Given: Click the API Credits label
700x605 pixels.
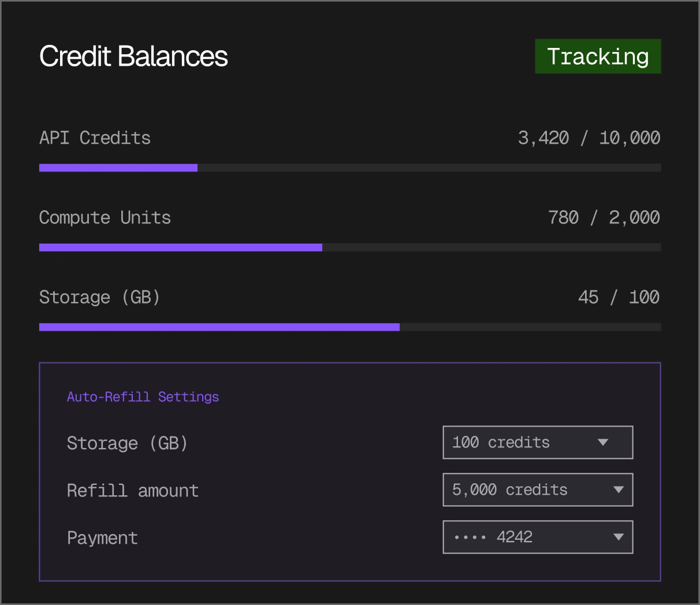Looking at the screenshot, I should click(95, 138).
